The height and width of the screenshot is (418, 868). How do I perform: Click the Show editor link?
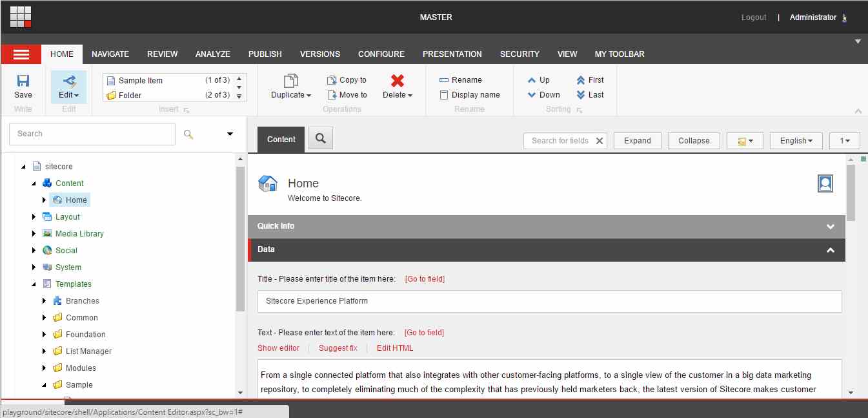coord(279,348)
